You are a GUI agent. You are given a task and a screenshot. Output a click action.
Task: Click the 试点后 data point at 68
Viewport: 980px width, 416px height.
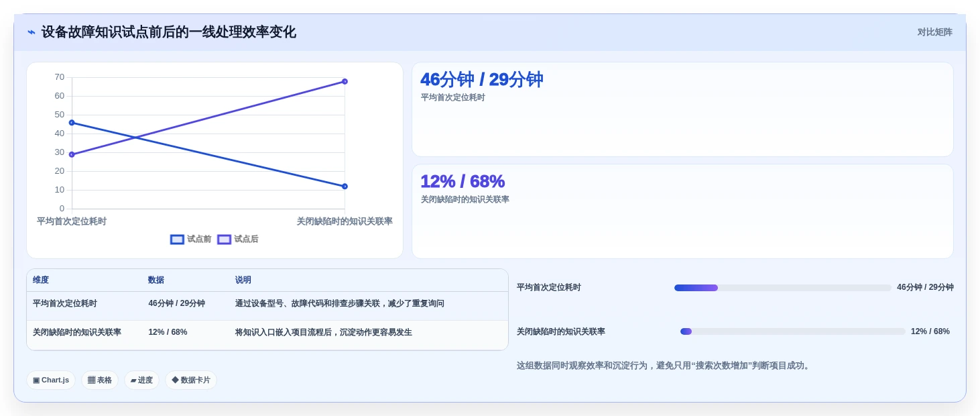coord(345,81)
